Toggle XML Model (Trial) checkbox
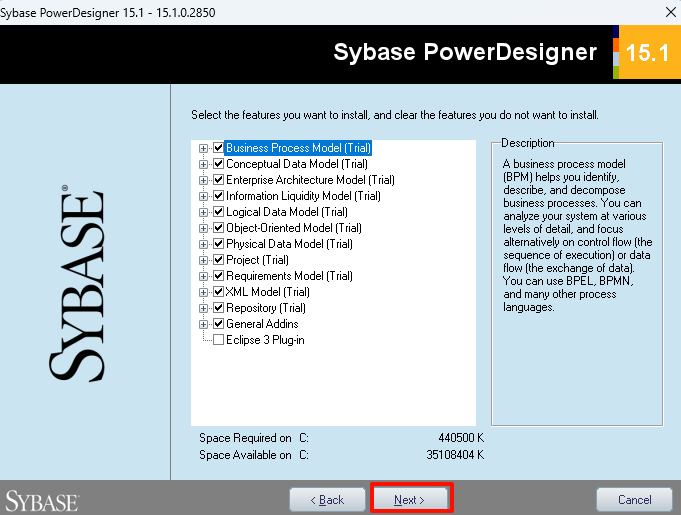The width and height of the screenshot is (681, 515). (218, 292)
